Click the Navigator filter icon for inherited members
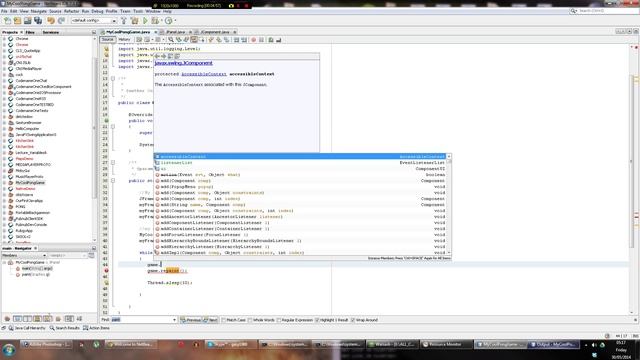Image resolution: width=640 pixels, height=360 pixels. (7, 319)
